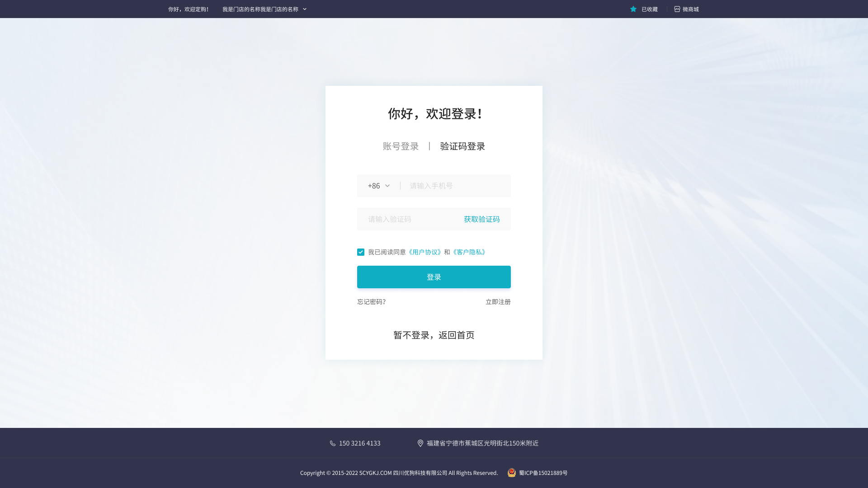Click the micro-mall store icon
Viewport: 868px width, 488px height.
coord(677,9)
